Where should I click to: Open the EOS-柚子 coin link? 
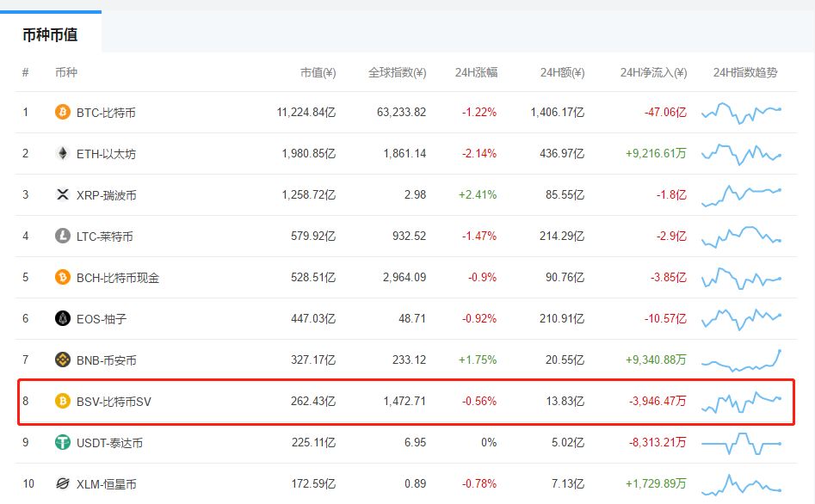102,319
